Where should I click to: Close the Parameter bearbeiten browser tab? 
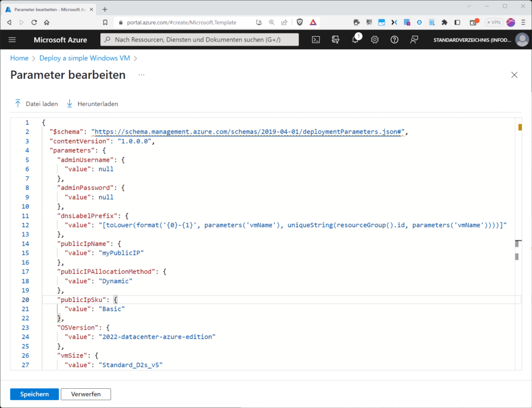pyautogui.click(x=91, y=9)
